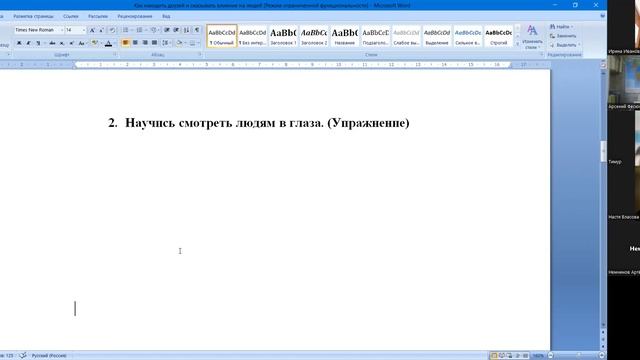
Task: Open the Рассылки ribbon tab
Action: [x=98, y=16]
